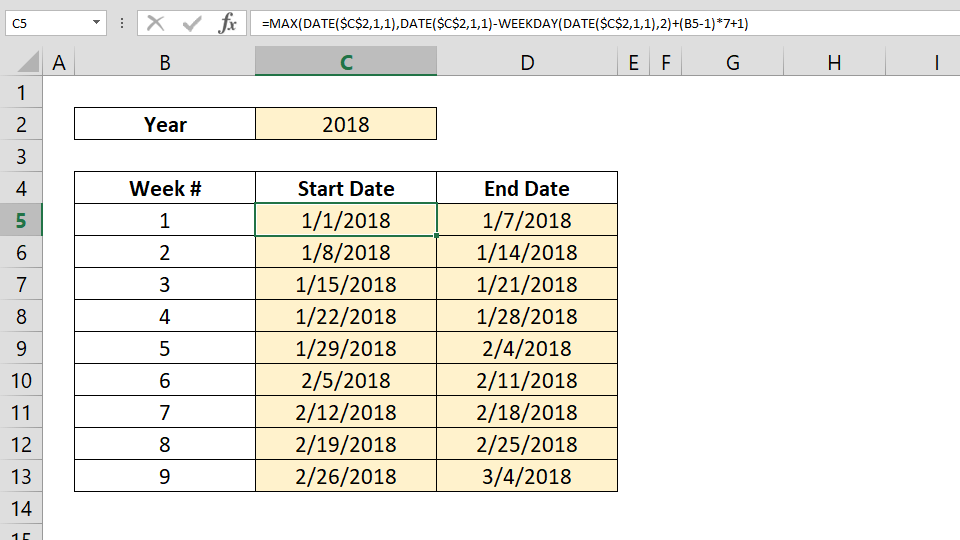Click the Cancel formula entry icon
The height and width of the screenshot is (540, 960).
(x=155, y=23)
